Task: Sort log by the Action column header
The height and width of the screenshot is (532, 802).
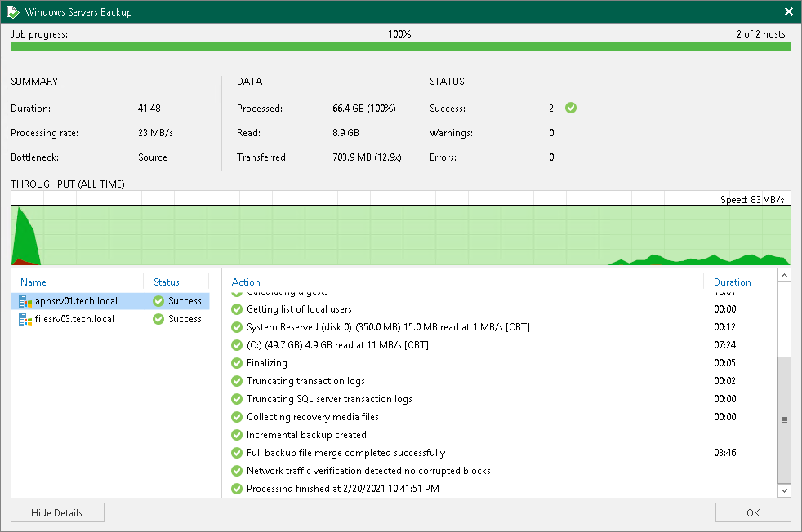Action: tap(246, 282)
